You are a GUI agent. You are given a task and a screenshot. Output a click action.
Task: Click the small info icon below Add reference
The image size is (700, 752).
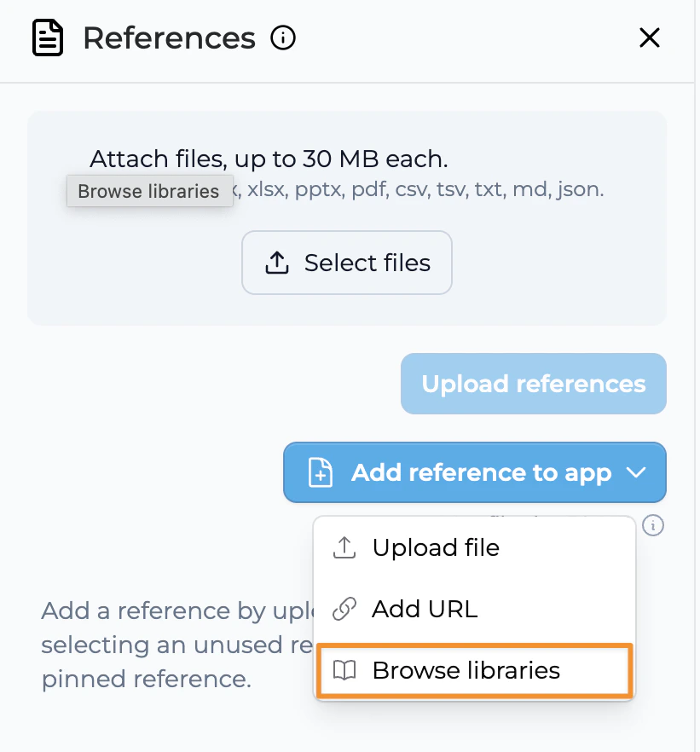click(x=654, y=526)
